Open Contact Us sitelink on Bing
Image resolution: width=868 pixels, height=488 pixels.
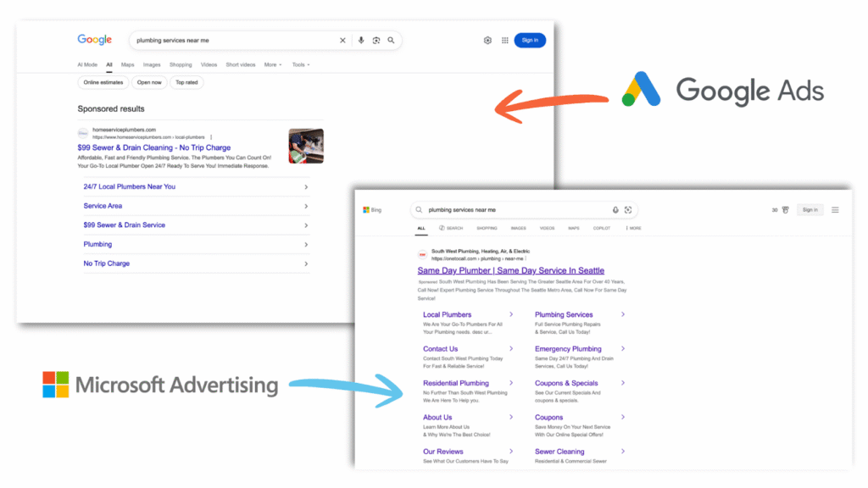pos(440,348)
